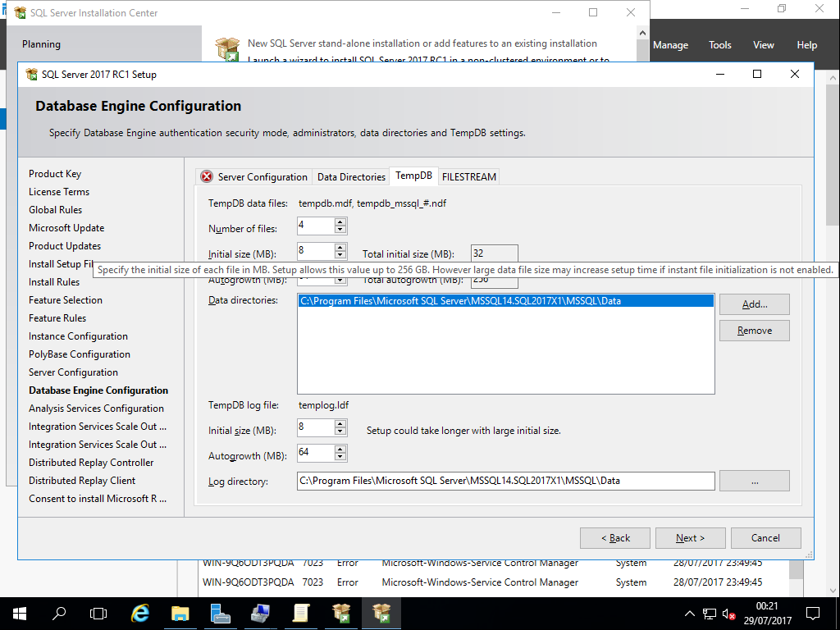Screen dimensions: 840x630
Task: Open Server Manager from the taskbar
Action: click(220, 613)
